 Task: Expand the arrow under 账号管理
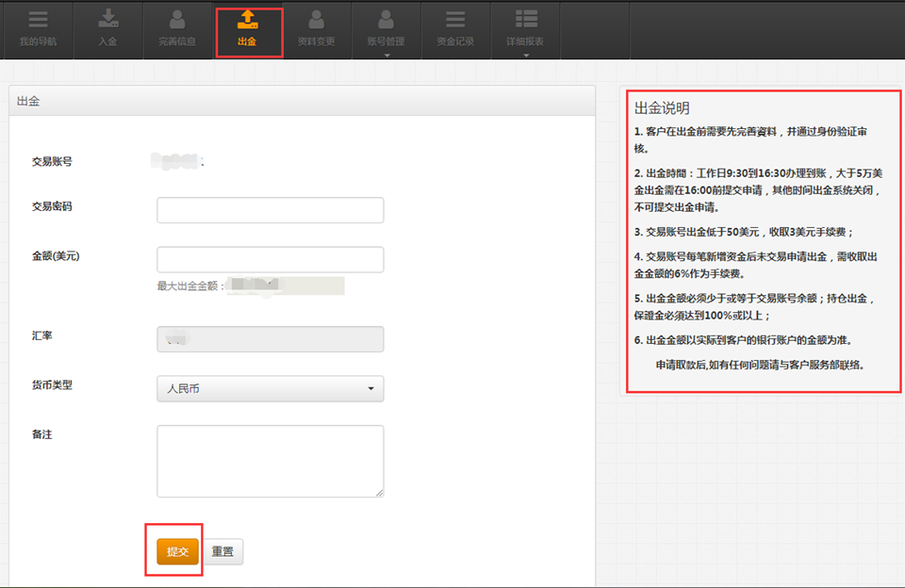[387, 56]
